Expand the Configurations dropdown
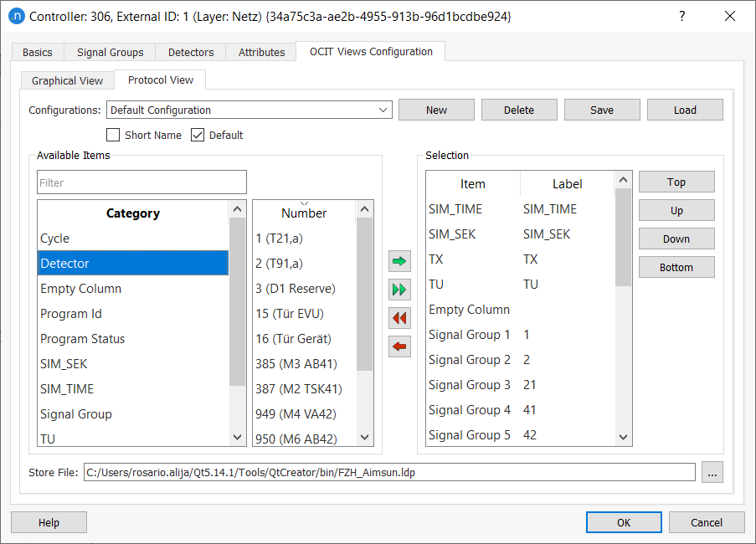This screenshot has height=544, width=756. pyautogui.click(x=383, y=110)
